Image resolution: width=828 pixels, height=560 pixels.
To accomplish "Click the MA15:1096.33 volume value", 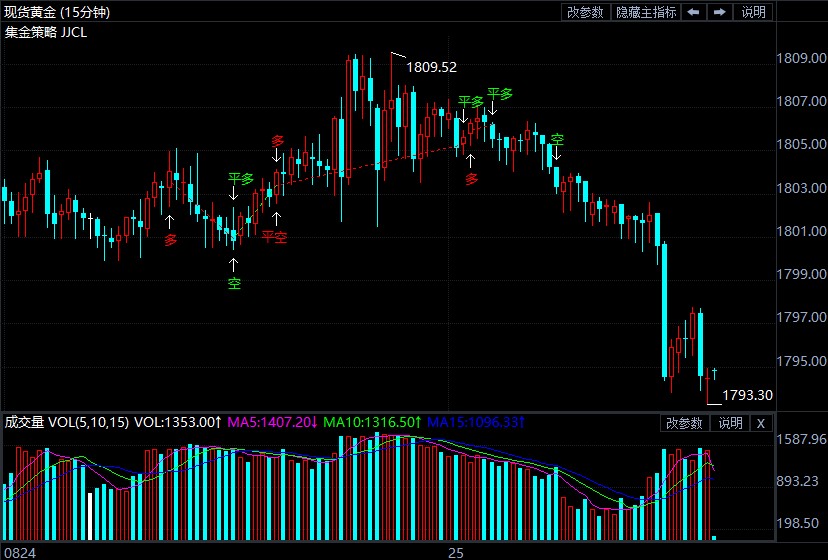I will pos(476,422).
